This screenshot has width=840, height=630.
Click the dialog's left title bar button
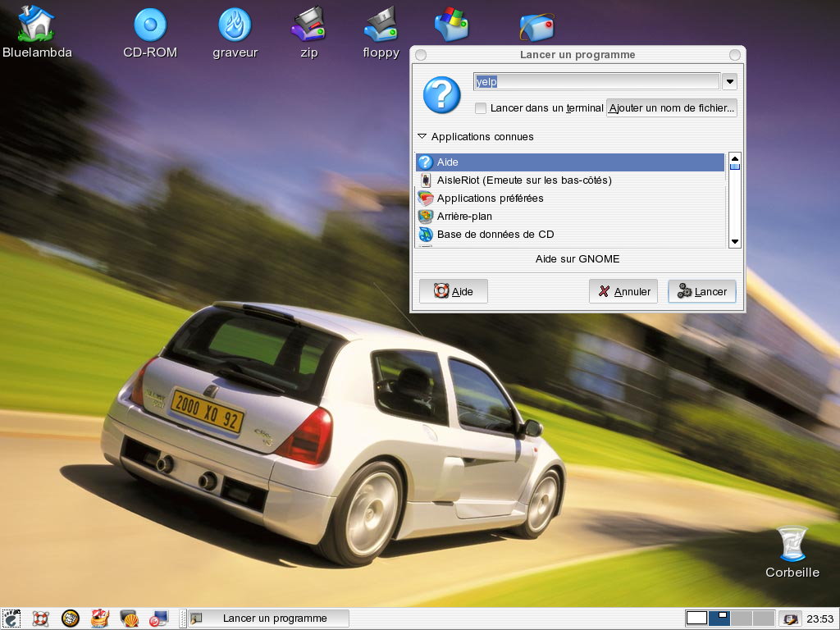[421, 55]
